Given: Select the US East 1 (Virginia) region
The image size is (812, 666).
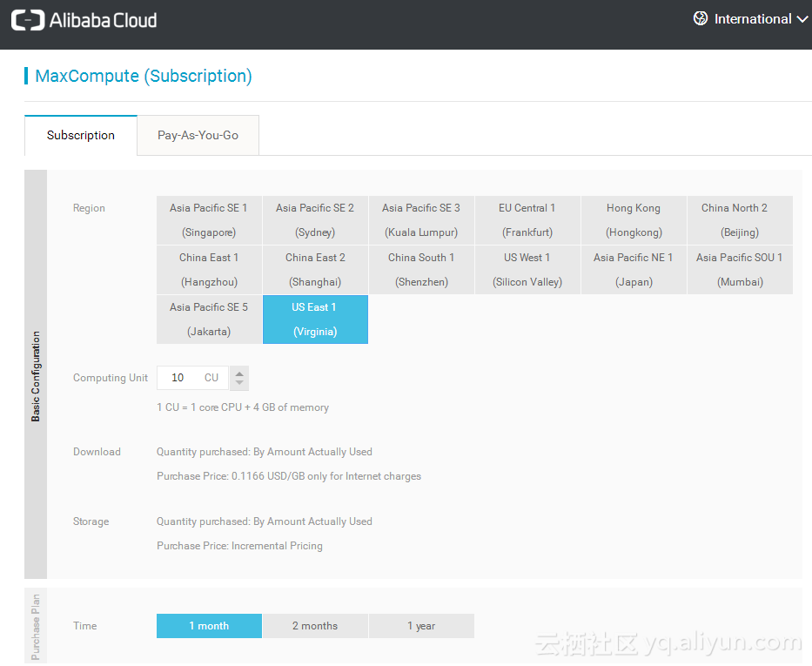Looking at the screenshot, I should (315, 320).
